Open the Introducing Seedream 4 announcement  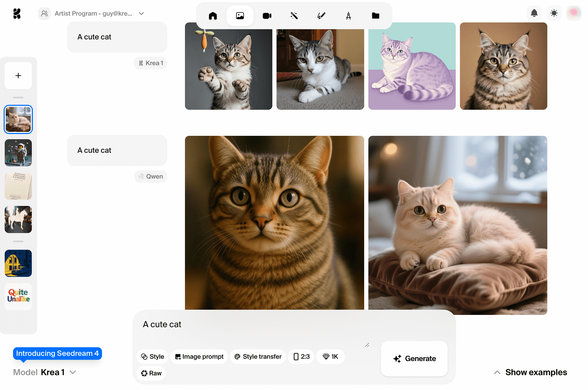tap(57, 353)
